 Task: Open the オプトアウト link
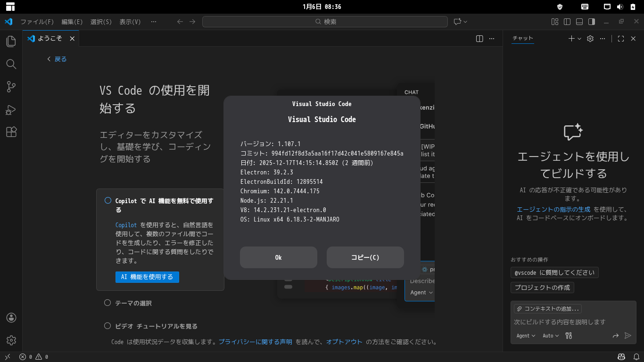point(344,342)
